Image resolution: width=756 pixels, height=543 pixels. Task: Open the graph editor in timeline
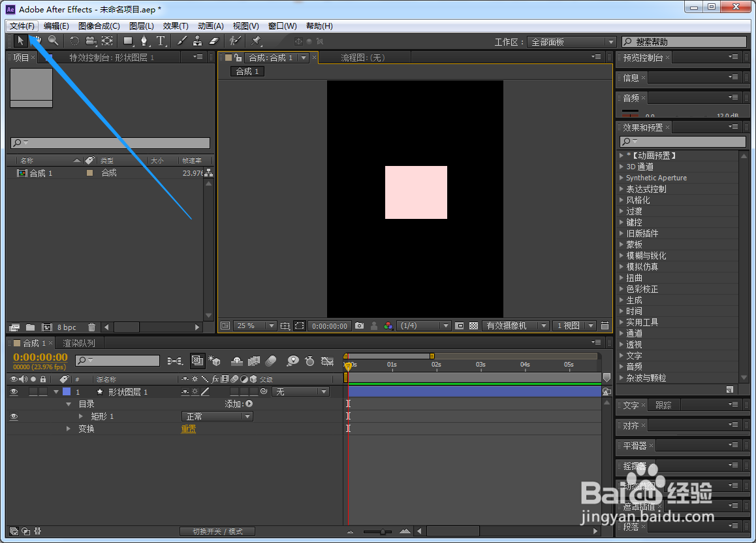[328, 361]
